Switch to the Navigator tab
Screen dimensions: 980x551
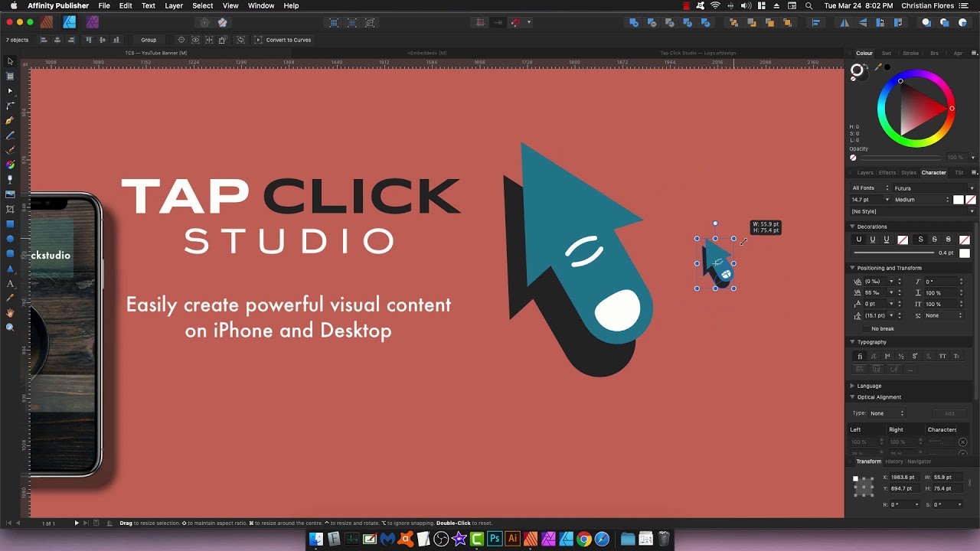click(x=920, y=461)
